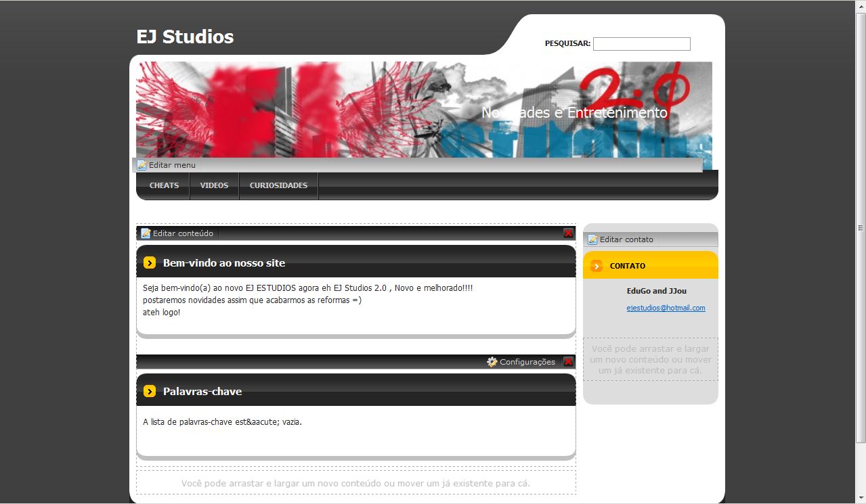Click the Editar menu pencil icon

pyautogui.click(x=142, y=165)
